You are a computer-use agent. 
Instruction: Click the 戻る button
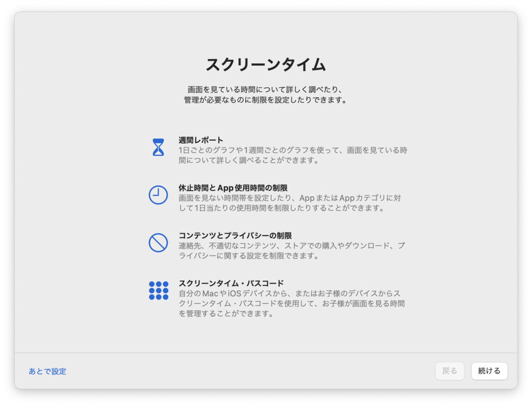(x=449, y=371)
